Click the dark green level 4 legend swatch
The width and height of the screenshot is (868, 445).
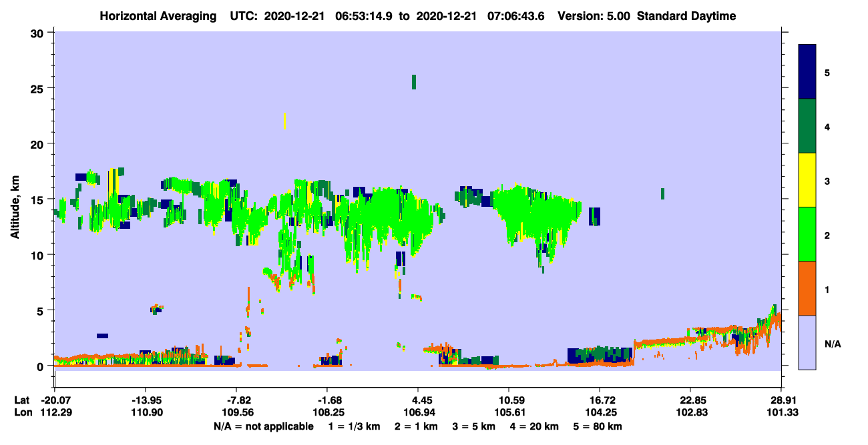pyautogui.click(x=807, y=126)
